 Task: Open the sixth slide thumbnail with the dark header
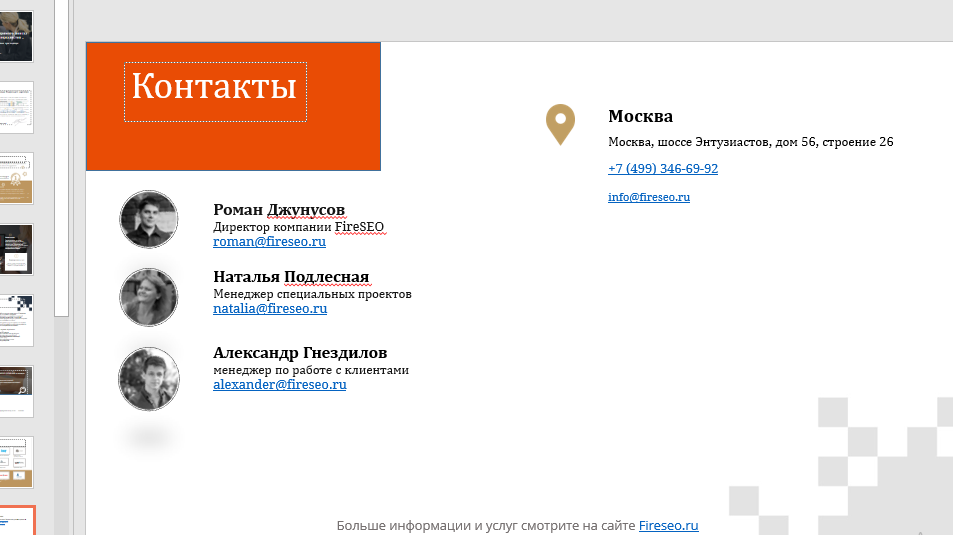(16, 392)
